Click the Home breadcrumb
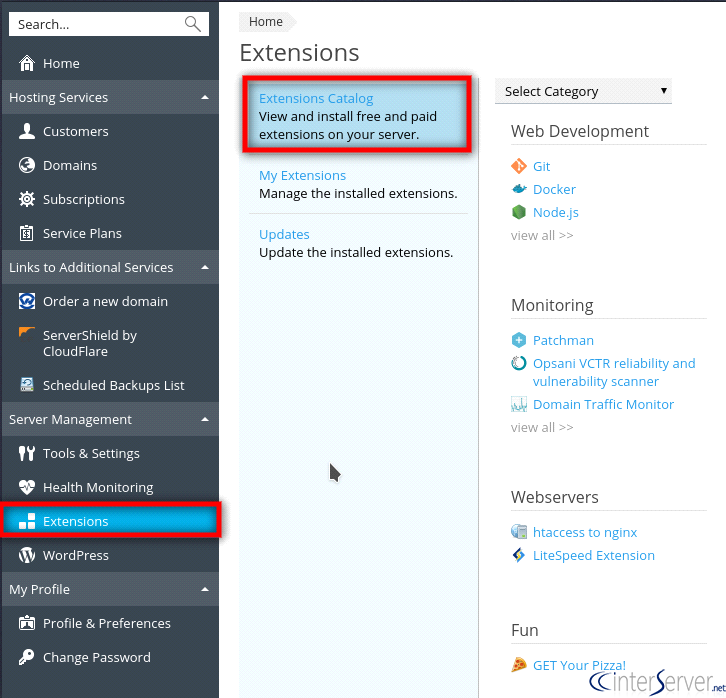Viewport: 726px width, 698px height. [266, 22]
